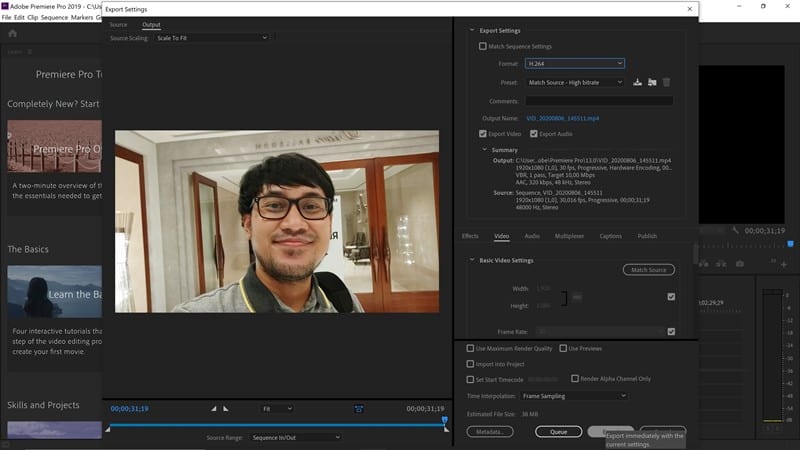Click the Set Out Point marker icon
This screenshot has height=450, width=800.
click(x=225, y=409)
